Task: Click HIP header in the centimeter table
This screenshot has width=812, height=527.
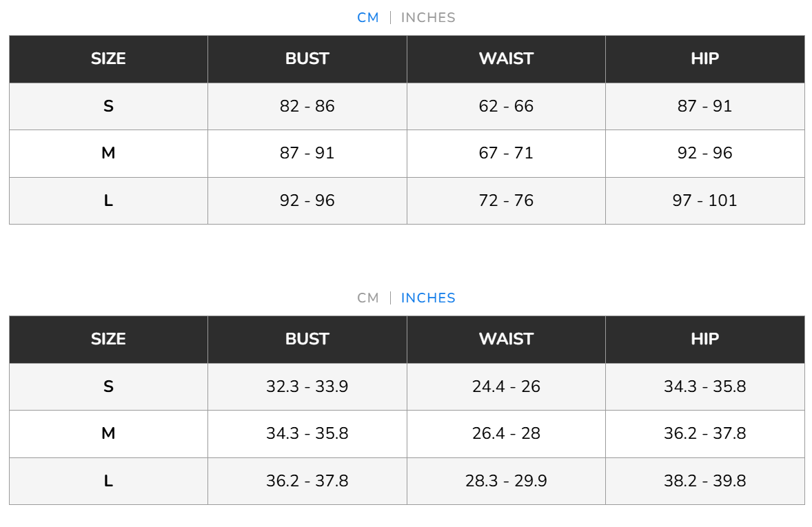Action: 704,59
